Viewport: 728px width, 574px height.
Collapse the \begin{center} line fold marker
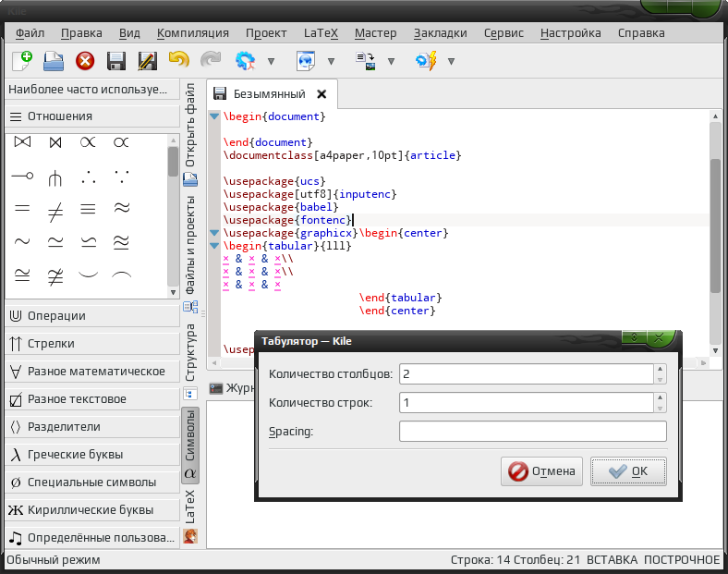pyautogui.click(x=214, y=232)
